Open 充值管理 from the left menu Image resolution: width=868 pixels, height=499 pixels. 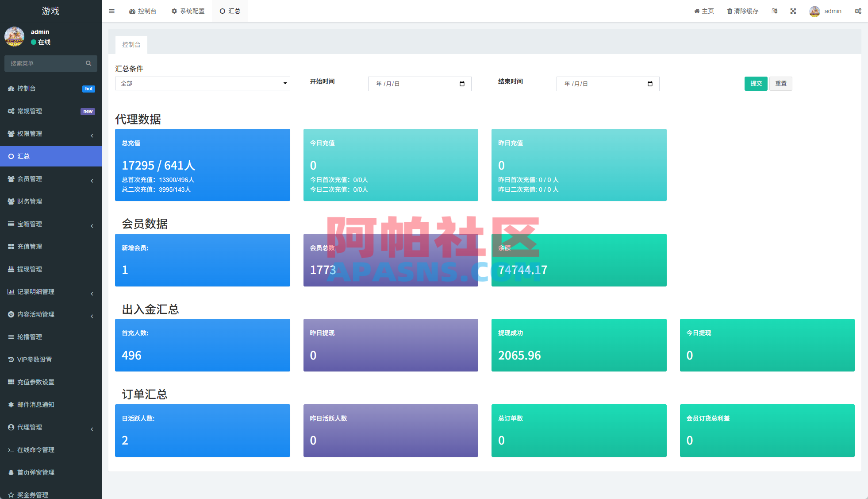(x=30, y=246)
